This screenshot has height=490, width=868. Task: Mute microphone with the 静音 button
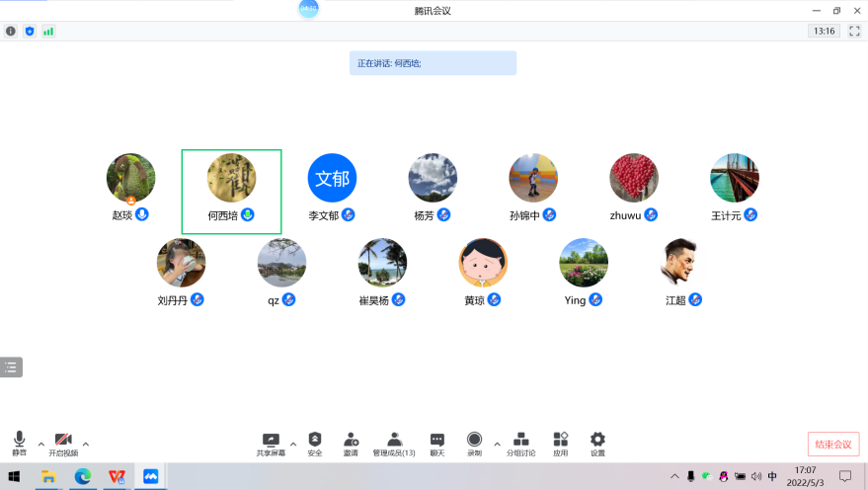coord(19,443)
